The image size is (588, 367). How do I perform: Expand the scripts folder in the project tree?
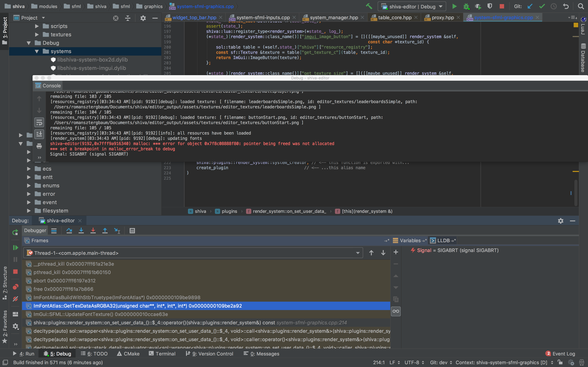pos(37,26)
